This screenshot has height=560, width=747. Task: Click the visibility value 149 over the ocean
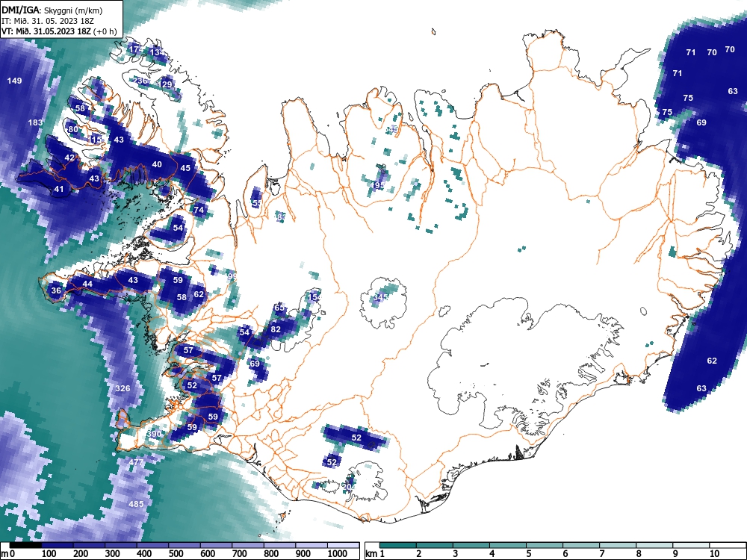[15, 81]
